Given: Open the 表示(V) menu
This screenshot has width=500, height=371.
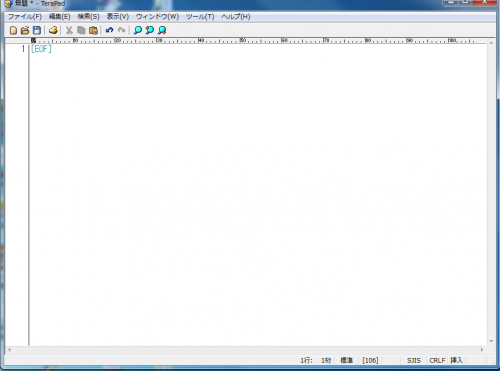Looking at the screenshot, I should [x=118, y=17].
